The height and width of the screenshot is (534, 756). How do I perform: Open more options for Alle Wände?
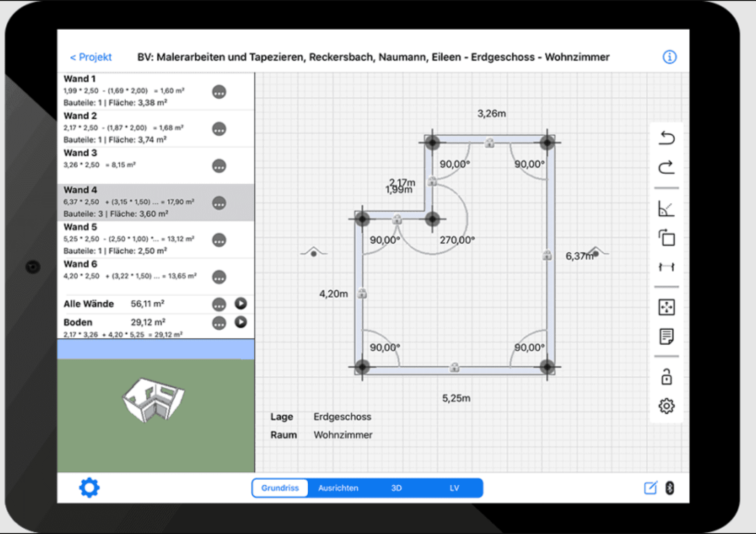219,305
